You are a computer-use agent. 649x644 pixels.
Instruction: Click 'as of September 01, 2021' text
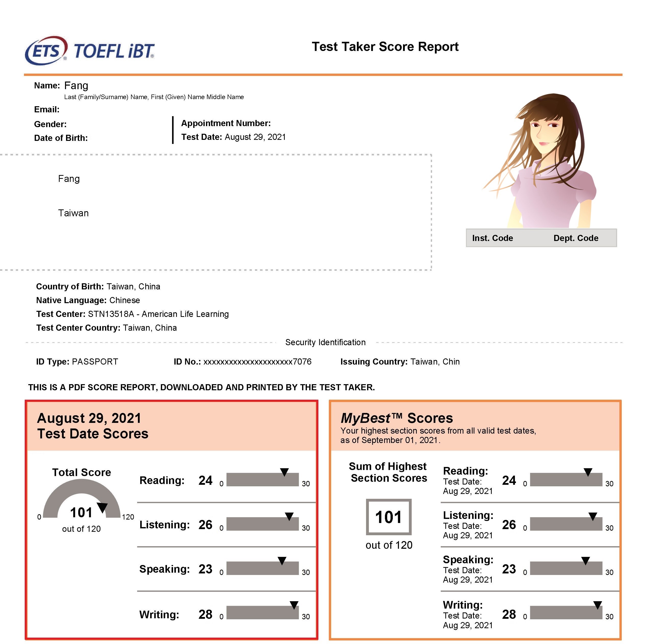click(x=390, y=440)
